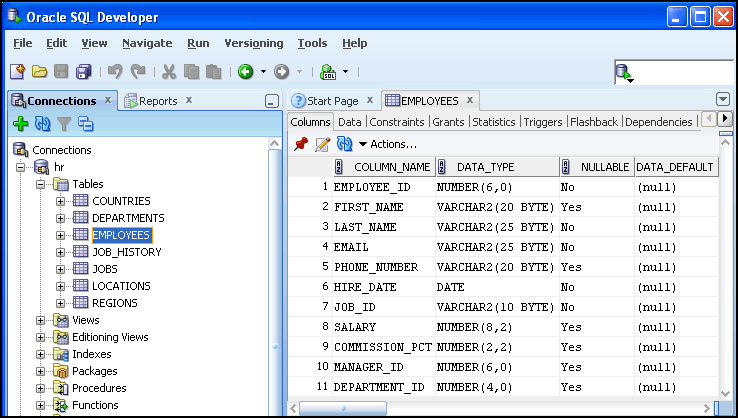Click the Freeze View pushpin icon

[x=300, y=144]
